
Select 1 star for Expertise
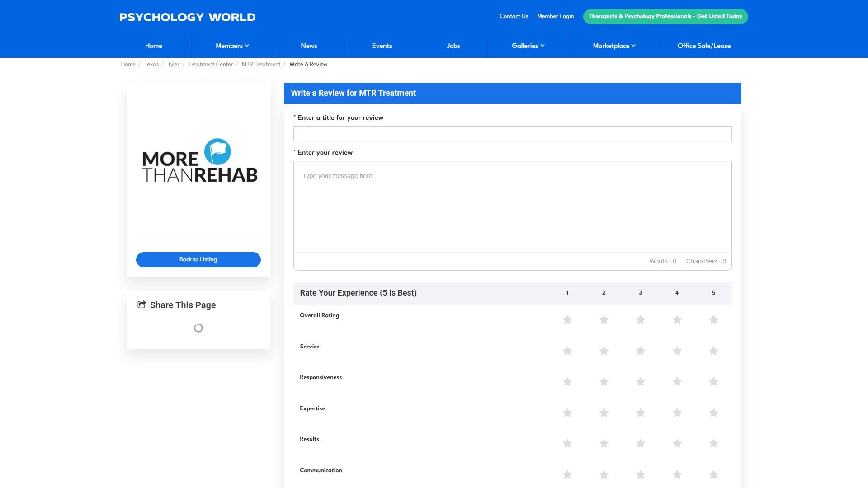click(x=567, y=413)
